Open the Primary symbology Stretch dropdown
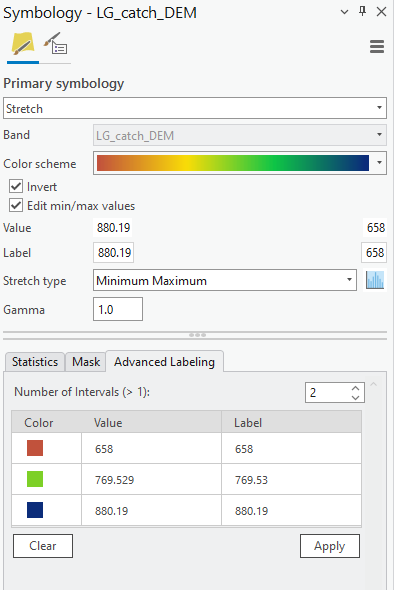 pos(195,108)
